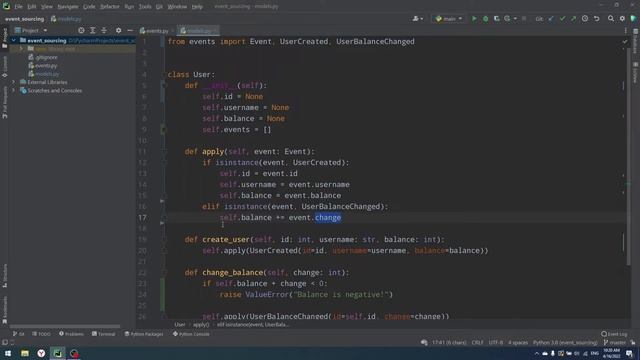This screenshot has width=640, height=360.
Task: Expand all items in Project panel
Action: click(93, 31)
